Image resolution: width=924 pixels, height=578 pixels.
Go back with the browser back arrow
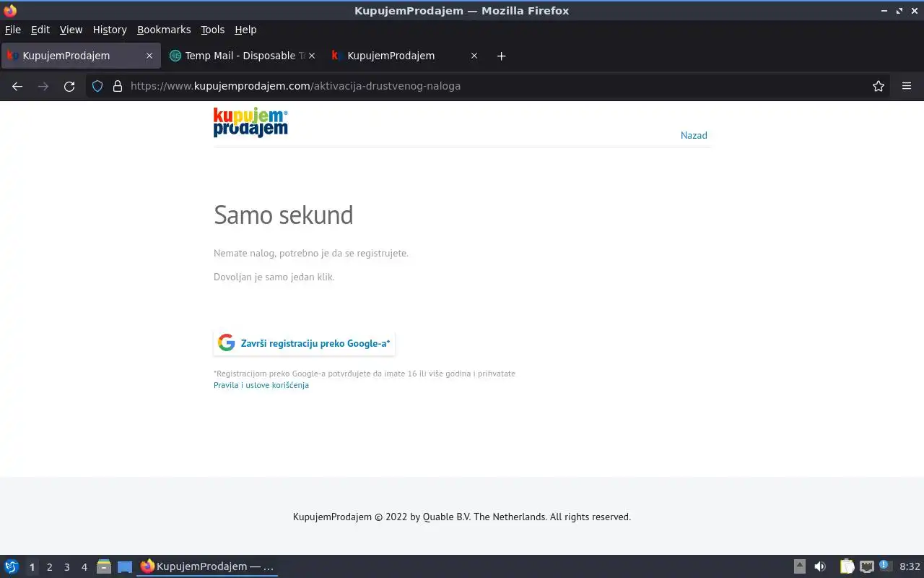tap(17, 86)
